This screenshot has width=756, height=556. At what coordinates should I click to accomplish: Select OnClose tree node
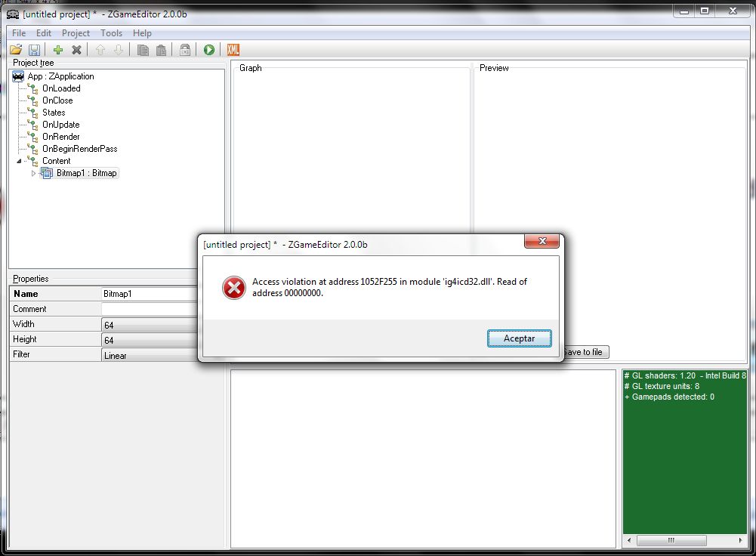(57, 100)
